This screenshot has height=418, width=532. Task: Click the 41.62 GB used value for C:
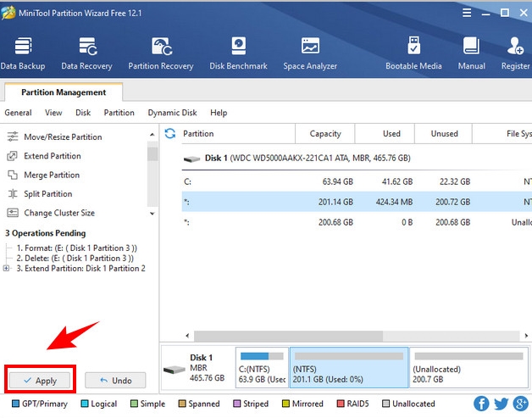(x=397, y=181)
